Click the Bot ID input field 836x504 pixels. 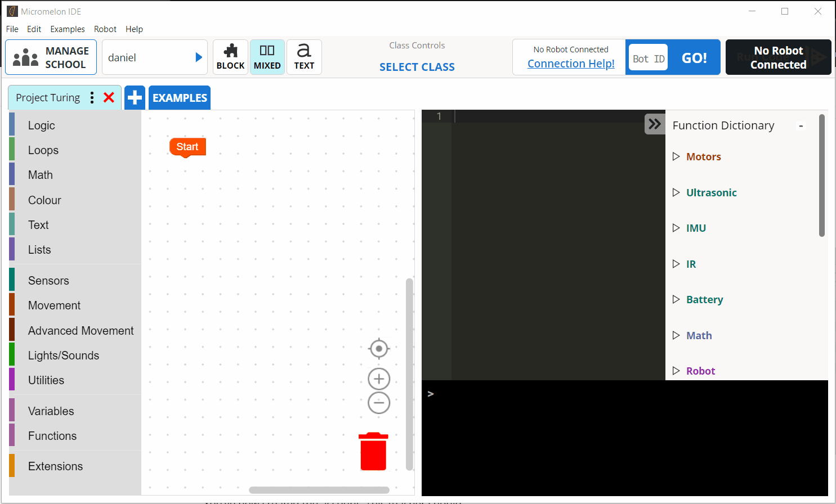648,57
